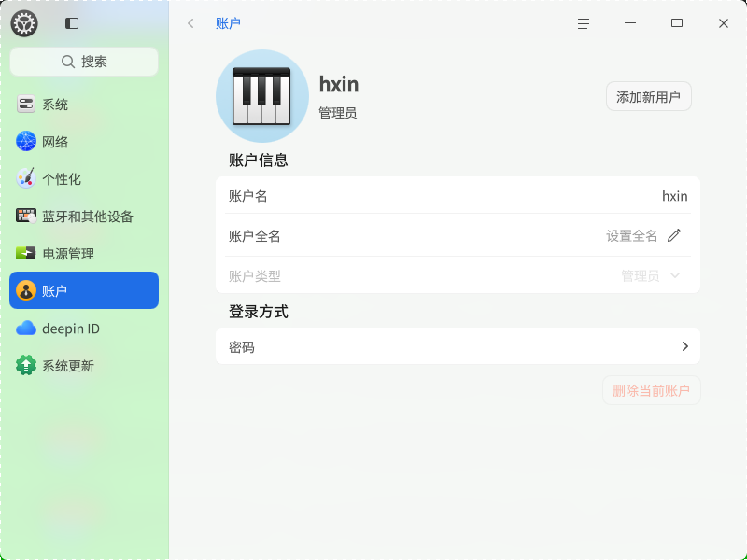Click the deepin ID cloud icon
747x560 pixels.
26,329
